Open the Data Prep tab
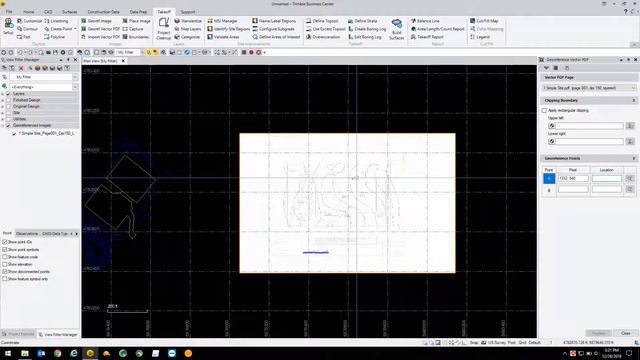 click(138, 12)
